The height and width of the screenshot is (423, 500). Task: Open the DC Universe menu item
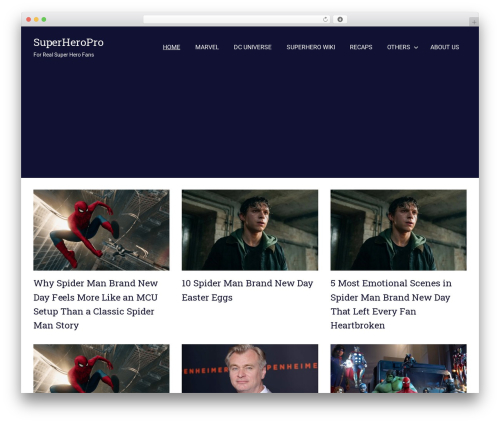(252, 47)
